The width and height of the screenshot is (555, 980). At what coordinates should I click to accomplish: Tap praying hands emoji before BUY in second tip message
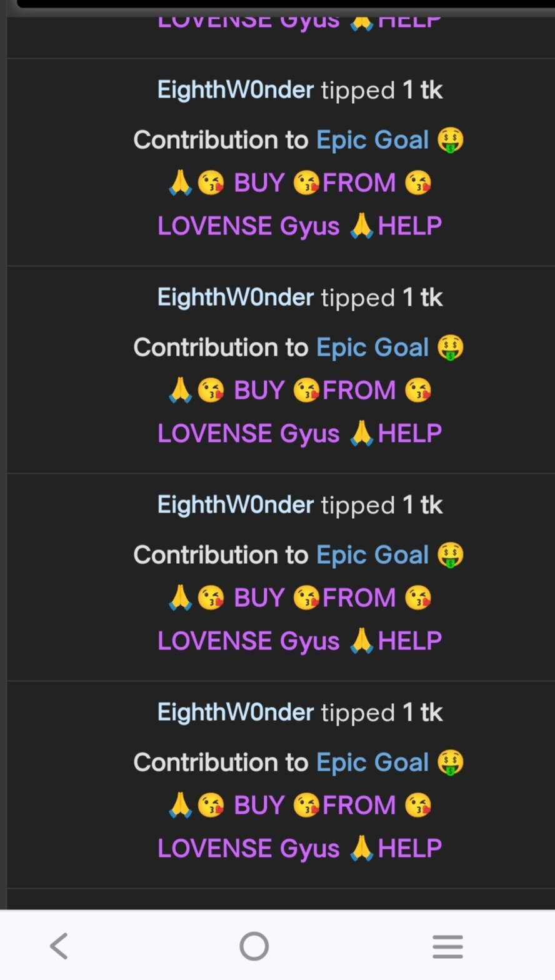point(180,391)
